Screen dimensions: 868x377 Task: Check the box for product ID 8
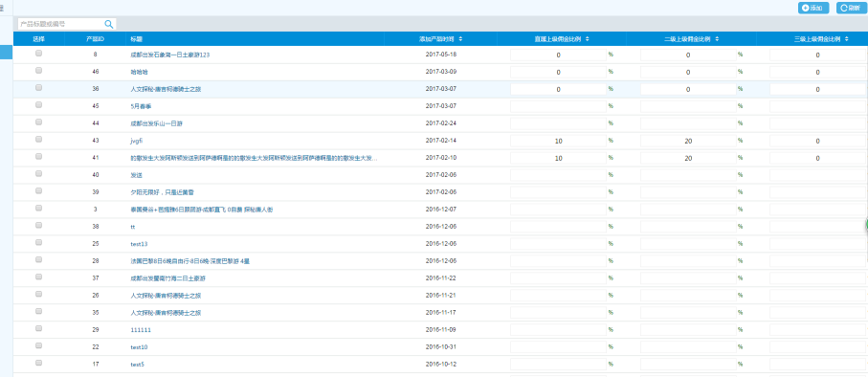[x=38, y=54]
